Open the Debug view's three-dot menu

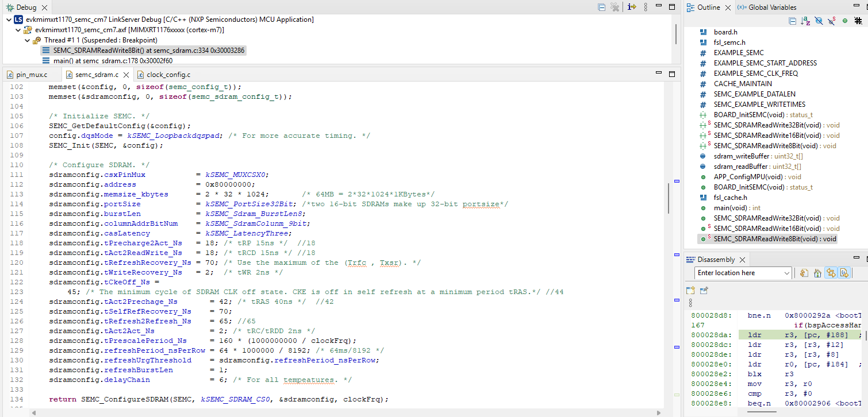646,7
